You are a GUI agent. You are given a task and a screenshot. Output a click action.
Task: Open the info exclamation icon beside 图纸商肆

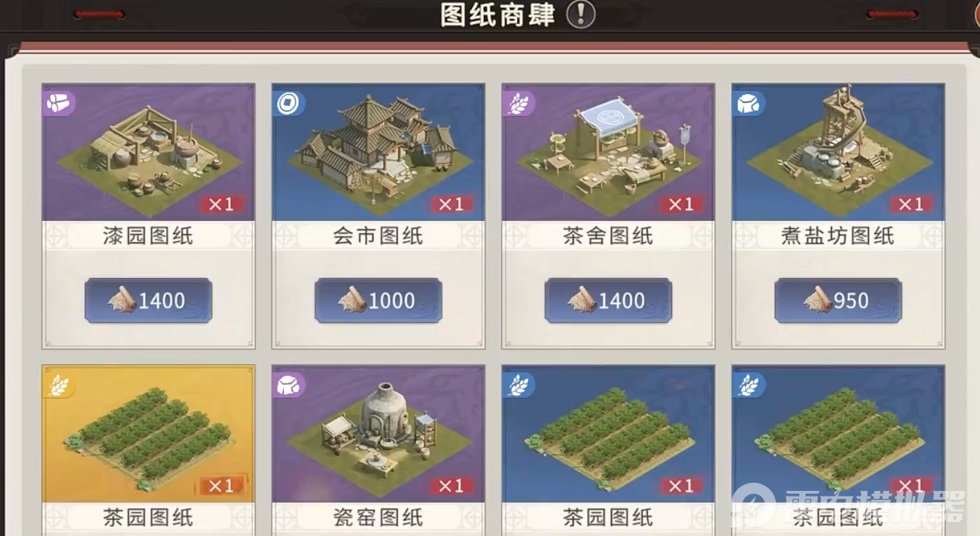coord(581,14)
